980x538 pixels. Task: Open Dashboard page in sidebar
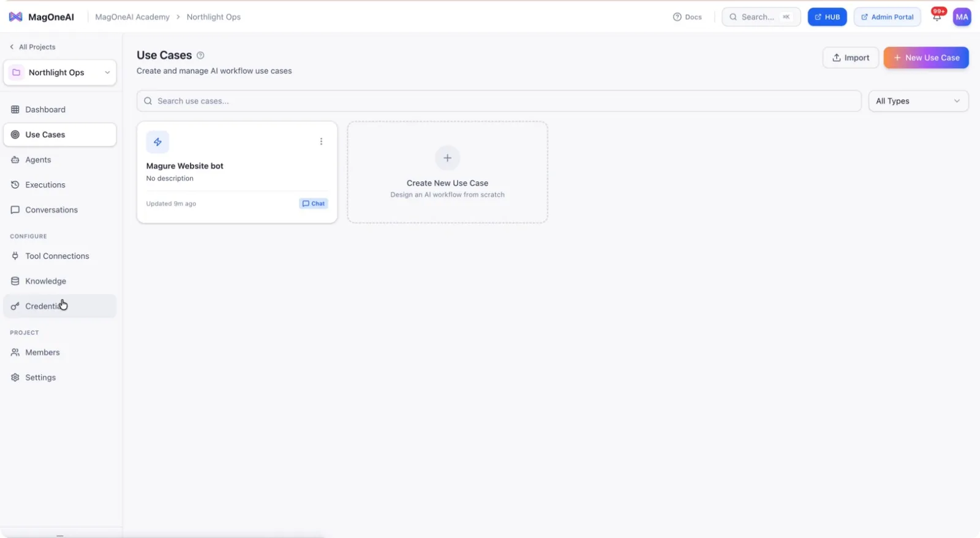pos(60,110)
